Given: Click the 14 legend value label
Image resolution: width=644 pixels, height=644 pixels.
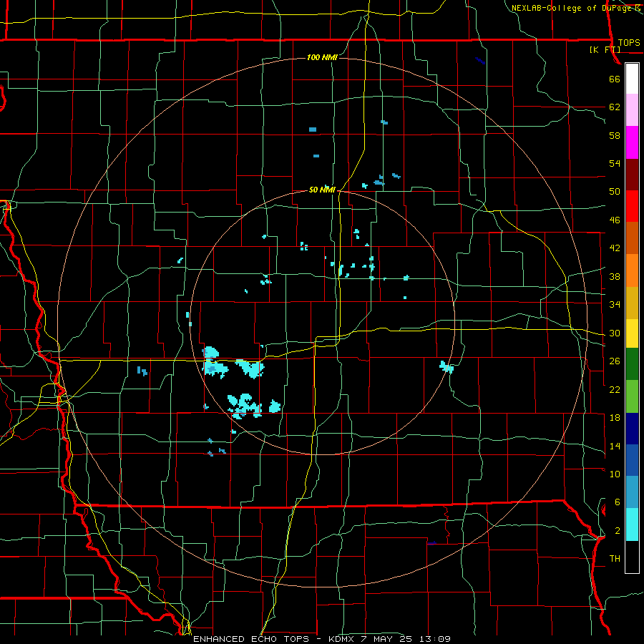Looking at the screenshot, I should click(x=615, y=446).
